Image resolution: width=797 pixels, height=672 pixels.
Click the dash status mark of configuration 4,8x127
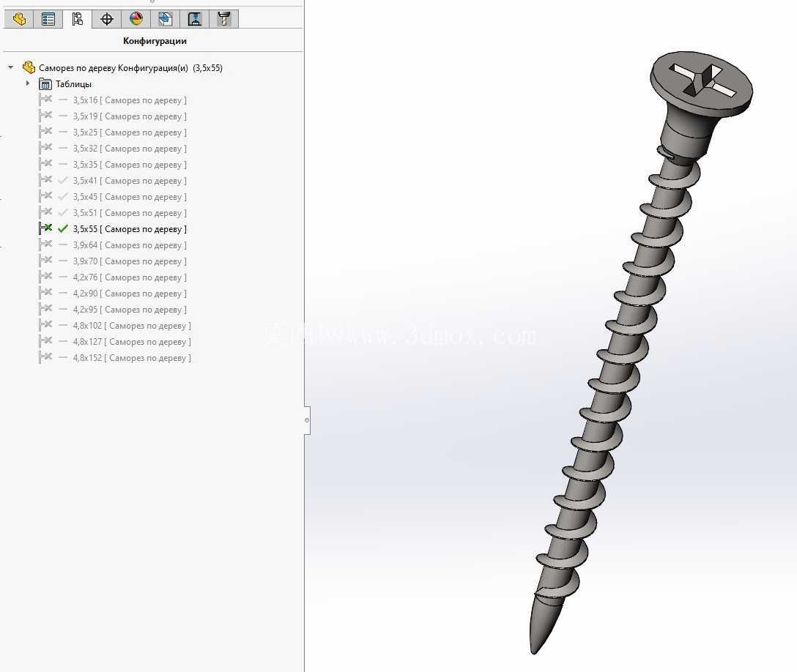[63, 342]
